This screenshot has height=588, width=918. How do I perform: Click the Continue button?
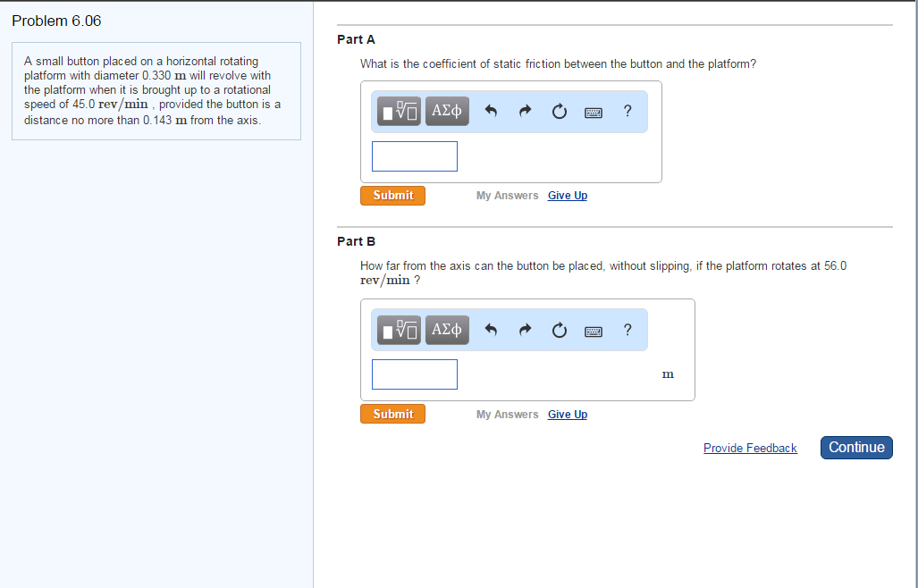(x=855, y=447)
